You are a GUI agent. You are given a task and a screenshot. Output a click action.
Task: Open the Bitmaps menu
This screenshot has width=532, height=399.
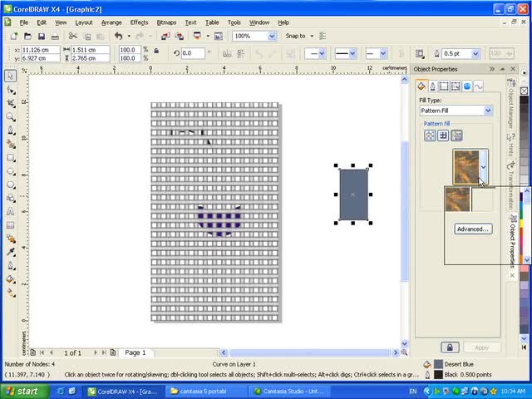point(165,22)
